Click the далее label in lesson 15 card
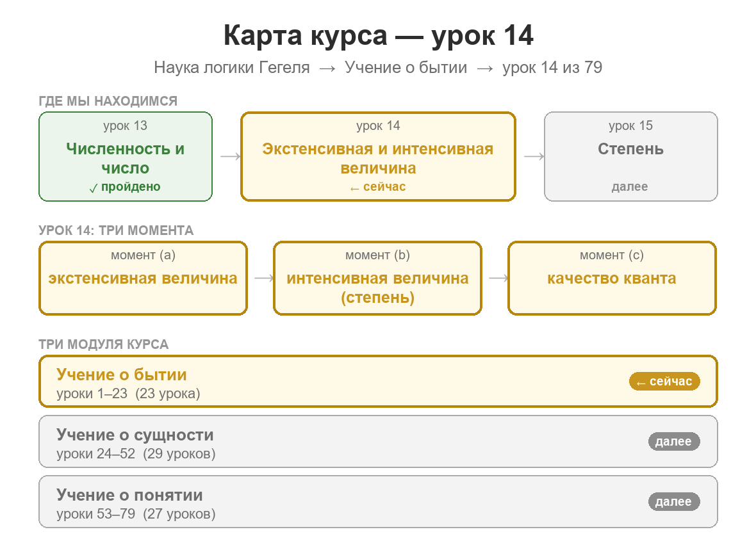Image resolution: width=756 pixels, height=557 pixels. pyautogui.click(x=630, y=187)
